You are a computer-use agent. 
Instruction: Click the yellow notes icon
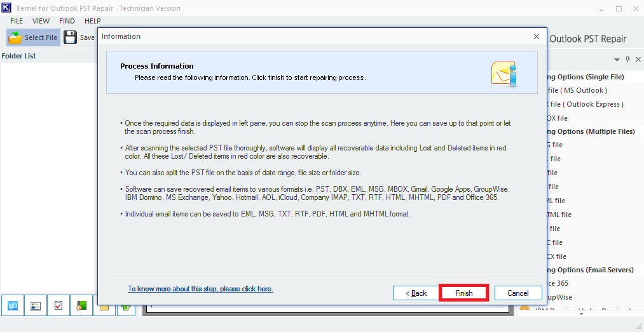click(104, 307)
